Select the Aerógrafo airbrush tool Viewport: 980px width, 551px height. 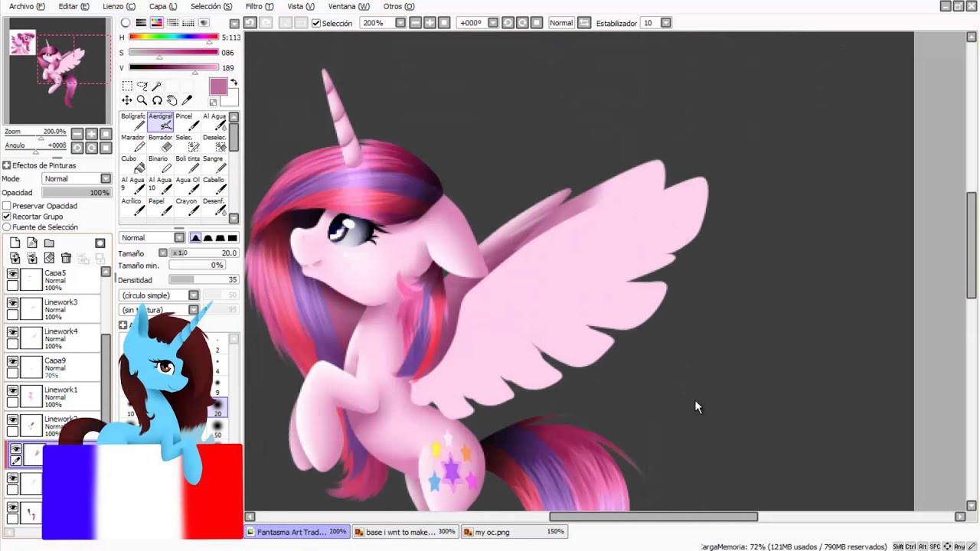point(161,121)
